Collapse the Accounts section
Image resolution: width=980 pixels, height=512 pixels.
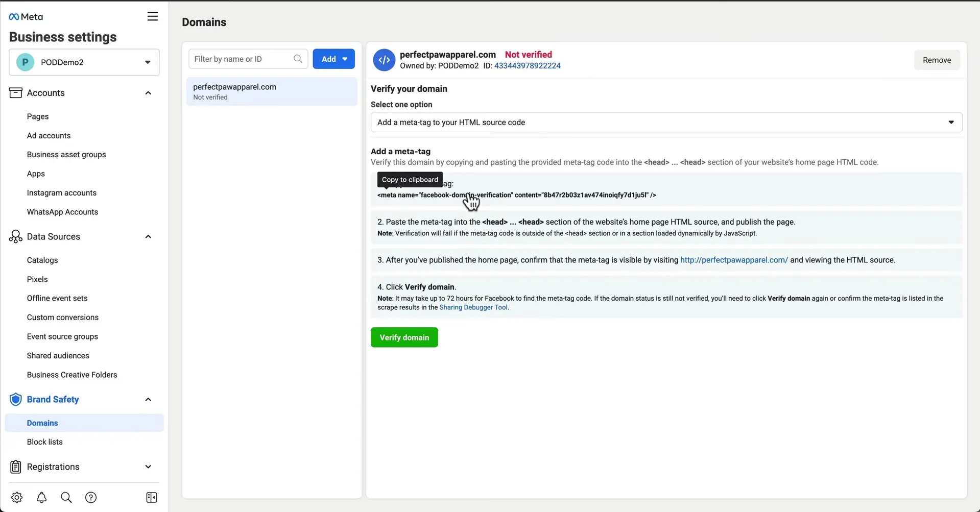(x=148, y=93)
